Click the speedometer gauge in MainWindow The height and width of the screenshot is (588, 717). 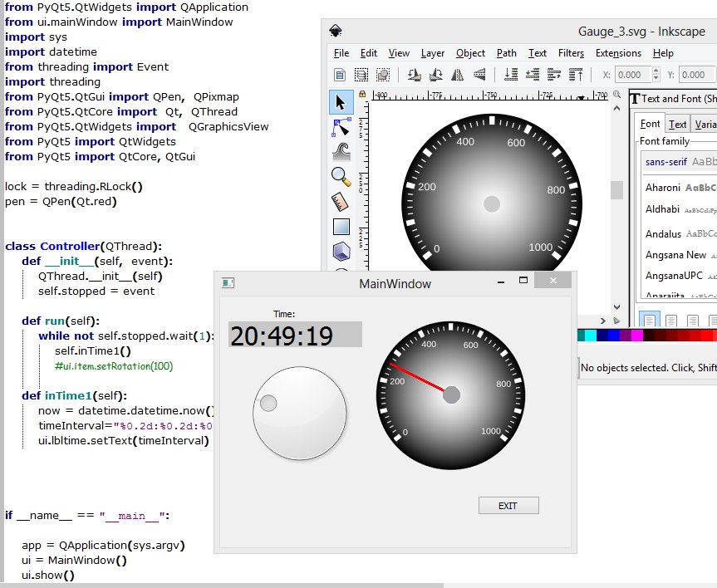click(451, 395)
